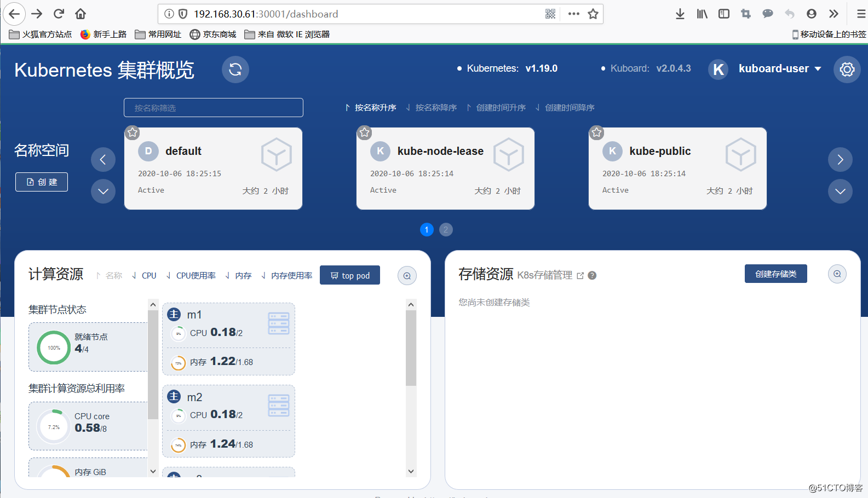Open the m1 node entry

click(229, 339)
